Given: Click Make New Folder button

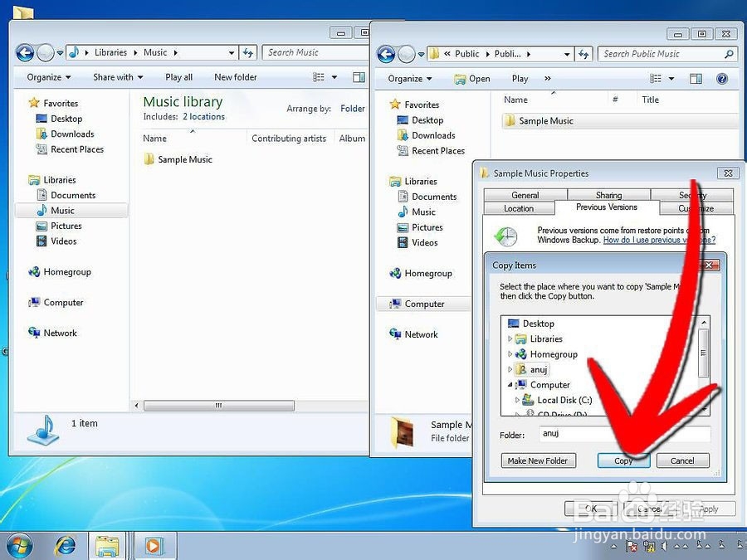Looking at the screenshot, I should coord(538,460).
